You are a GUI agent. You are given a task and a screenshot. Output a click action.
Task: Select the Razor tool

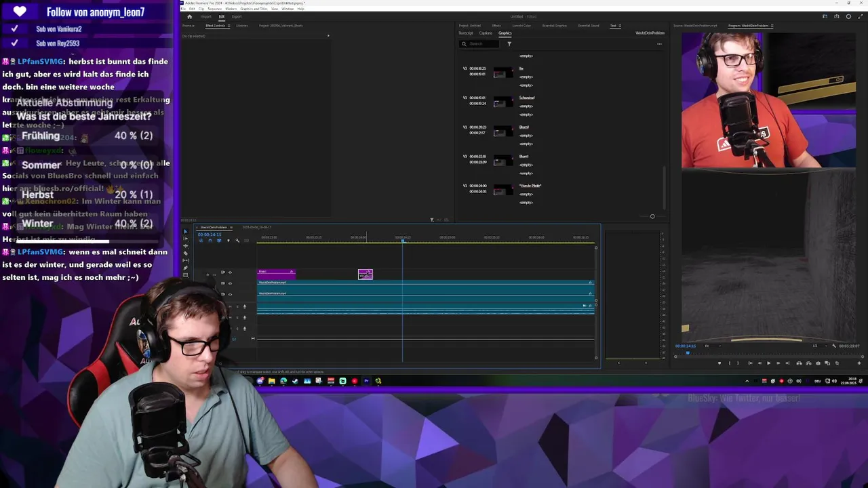pyautogui.click(x=186, y=253)
